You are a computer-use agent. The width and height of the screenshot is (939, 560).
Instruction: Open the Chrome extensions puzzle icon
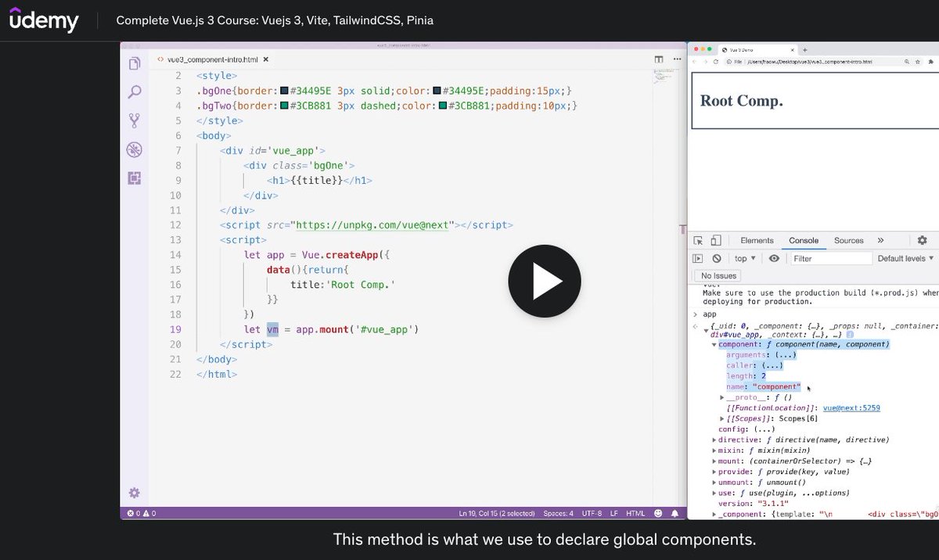(x=931, y=61)
